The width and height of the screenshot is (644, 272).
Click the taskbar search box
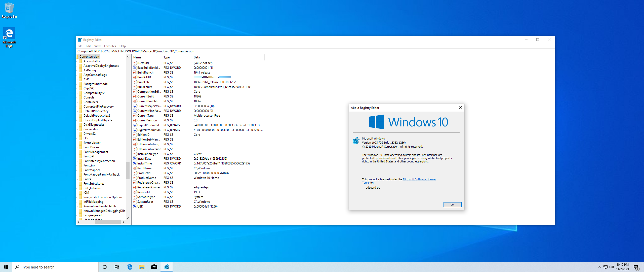(x=55, y=267)
